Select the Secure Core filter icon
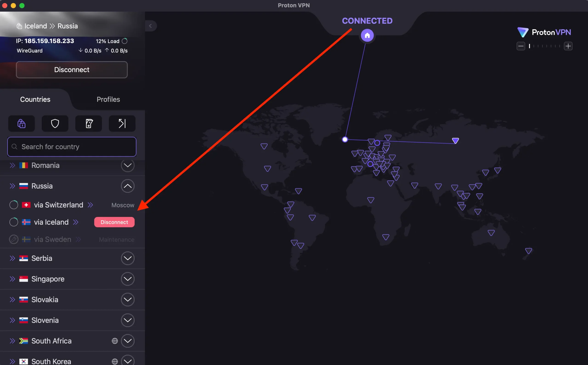Screen dimensions: 588x365 (x=21, y=123)
